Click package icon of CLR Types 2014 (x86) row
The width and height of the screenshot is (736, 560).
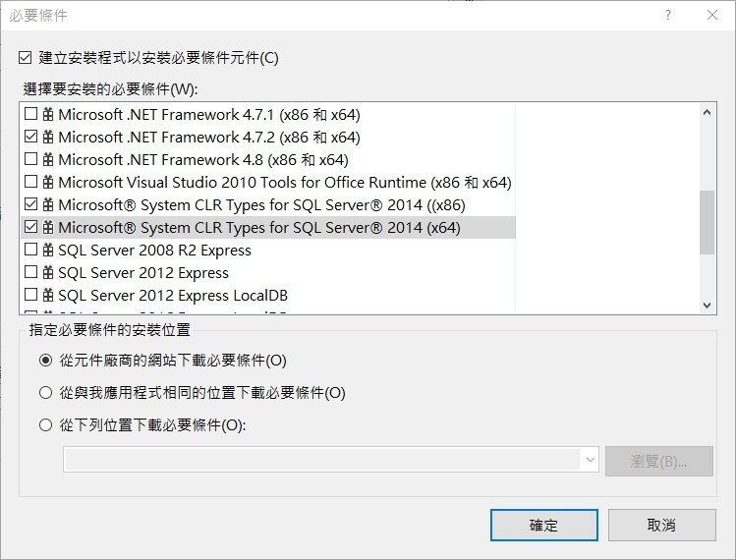point(48,204)
